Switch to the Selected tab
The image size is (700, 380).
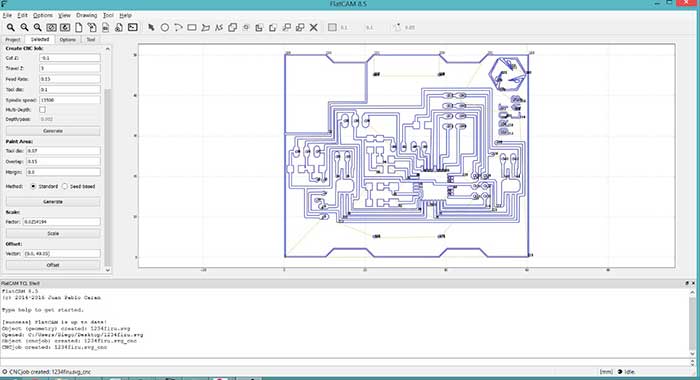tap(40, 39)
